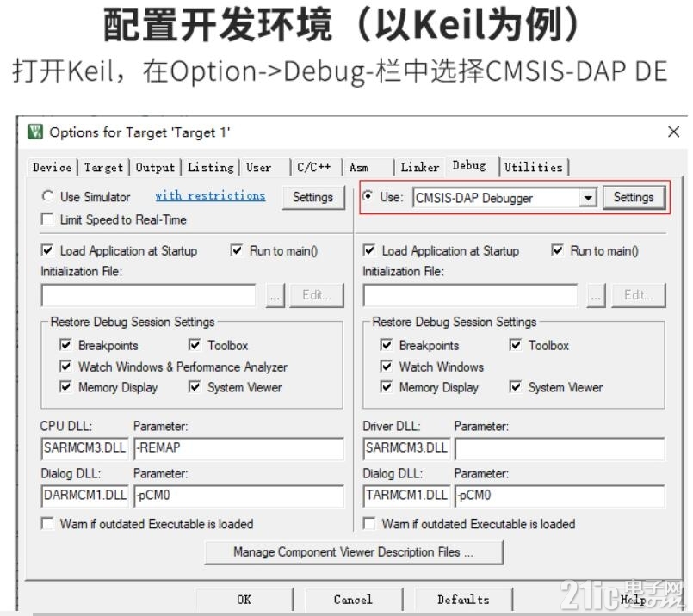Toggle debugger System Viewer checkbox
Viewport: 693px width, 616px height.
(516, 387)
